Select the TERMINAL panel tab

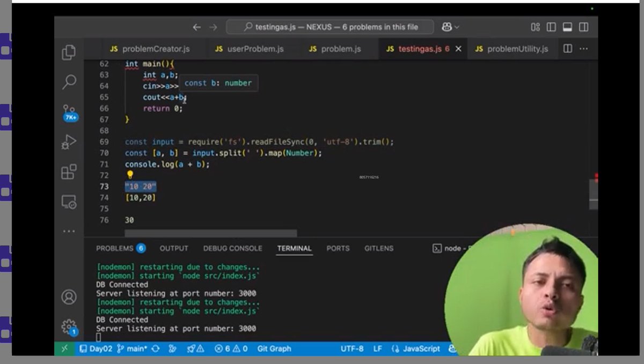pos(294,248)
